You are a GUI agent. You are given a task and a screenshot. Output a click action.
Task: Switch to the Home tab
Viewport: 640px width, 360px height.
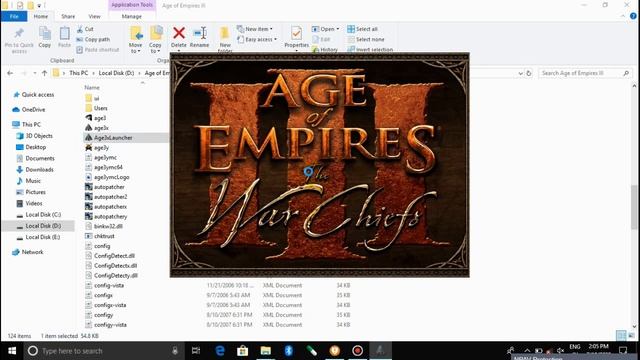[40, 16]
